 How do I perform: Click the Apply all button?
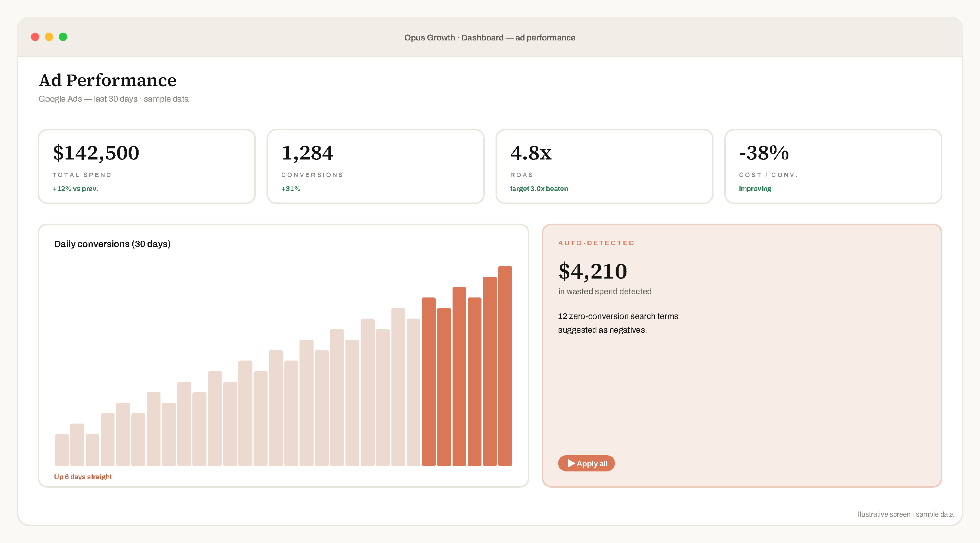(586, 463)
